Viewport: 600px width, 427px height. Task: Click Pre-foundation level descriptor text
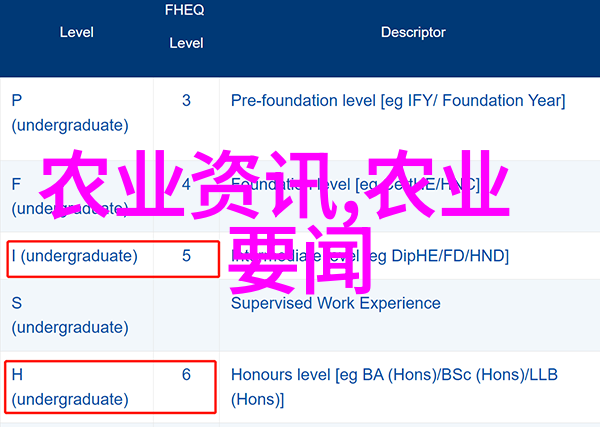coord(398,101)
